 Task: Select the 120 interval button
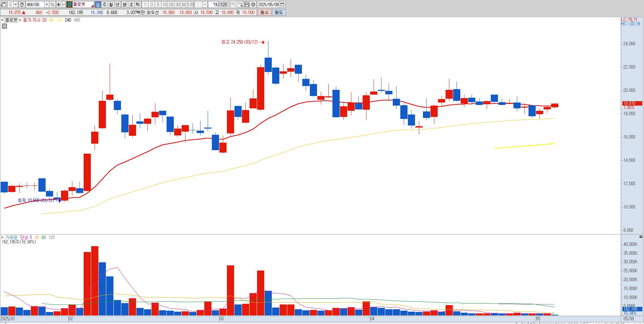pyautogui.click(x=191, y=4)
